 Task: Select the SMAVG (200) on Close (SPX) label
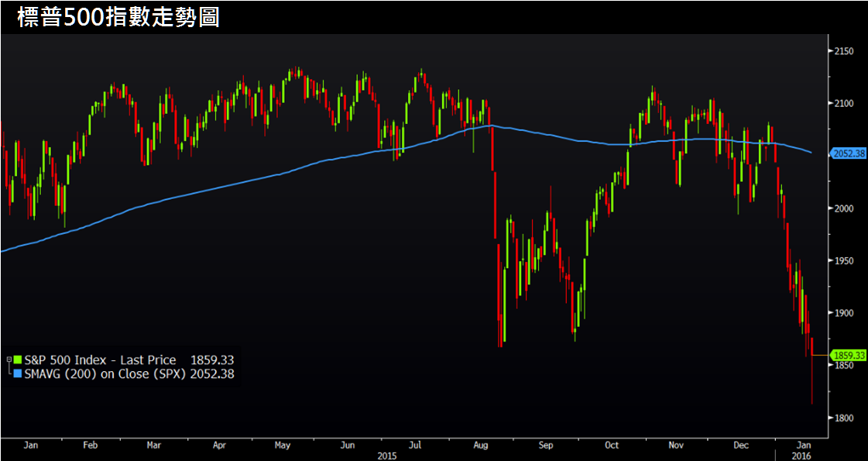coord(106,374)
